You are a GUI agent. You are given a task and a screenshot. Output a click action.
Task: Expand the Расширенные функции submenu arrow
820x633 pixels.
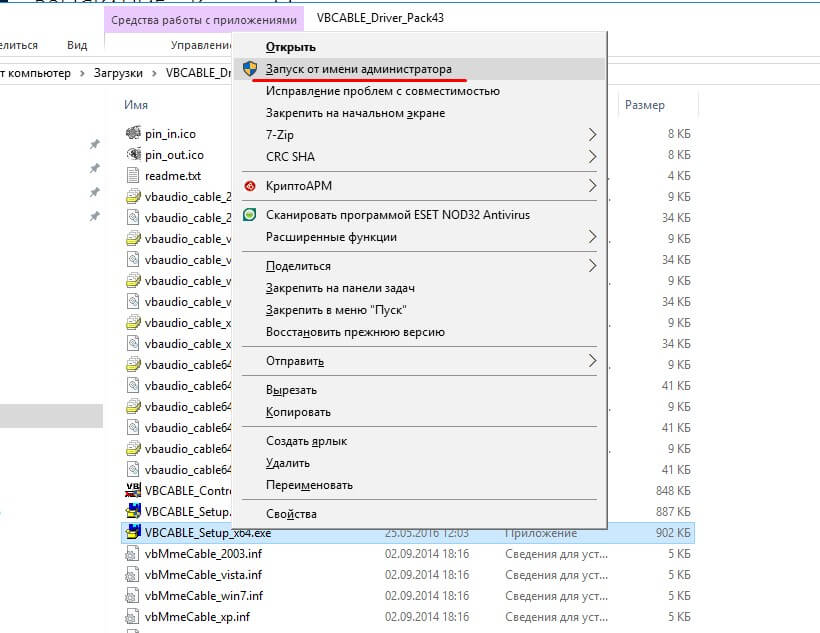click(x=592, y=236)
